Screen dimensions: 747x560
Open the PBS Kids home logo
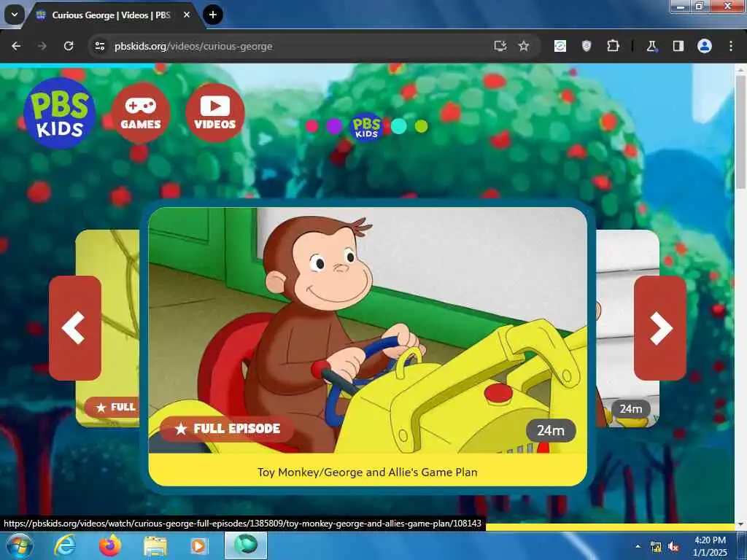(60, 113)
